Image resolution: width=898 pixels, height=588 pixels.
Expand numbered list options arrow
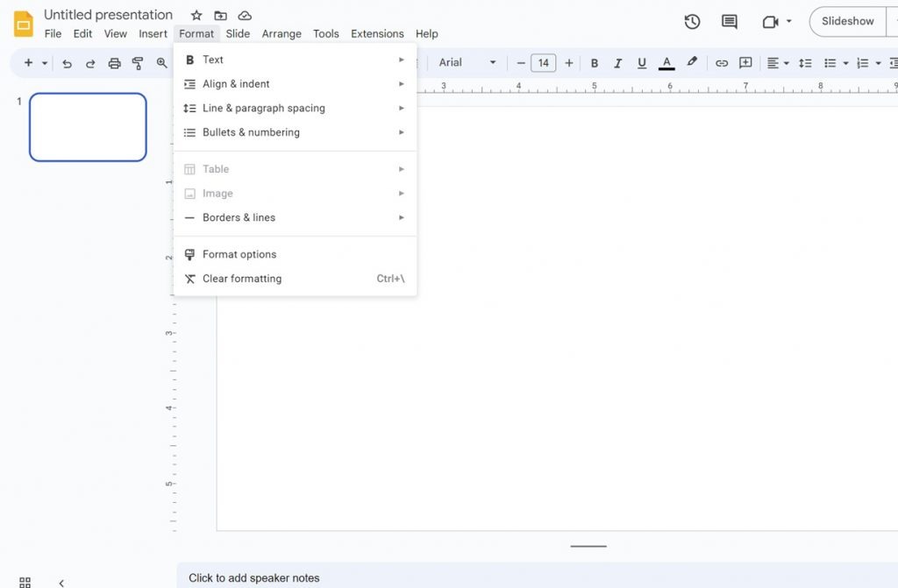point(878,63)
